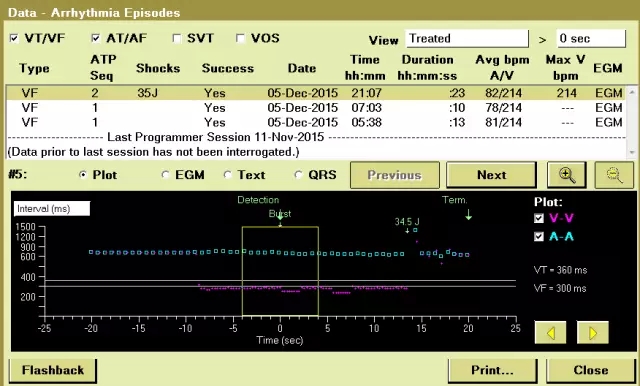The image size is (640, 386).
Task: Select the QRS radio button
Action: click(x=298, y=175)
